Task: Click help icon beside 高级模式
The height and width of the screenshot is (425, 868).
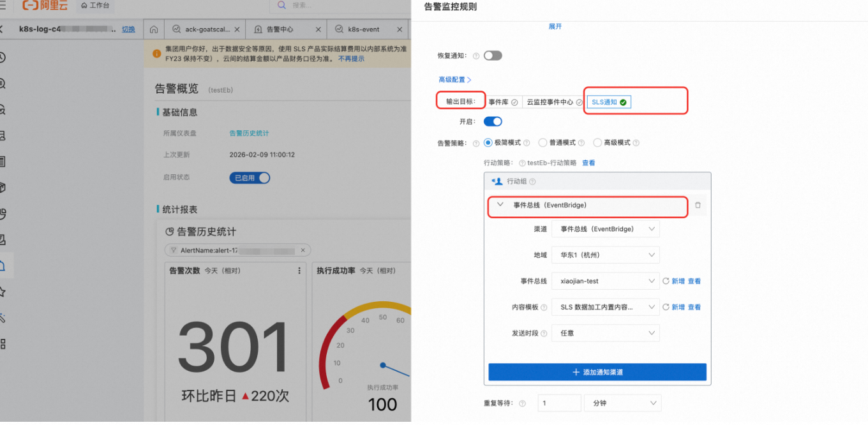Action: 636,143
